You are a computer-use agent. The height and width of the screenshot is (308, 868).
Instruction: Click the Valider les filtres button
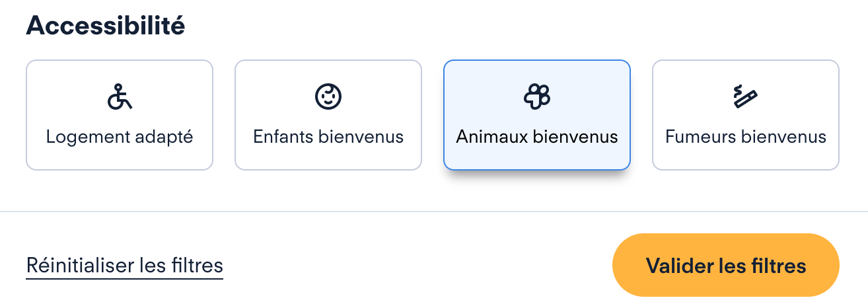pyautogui.click(x=726, y=265)
